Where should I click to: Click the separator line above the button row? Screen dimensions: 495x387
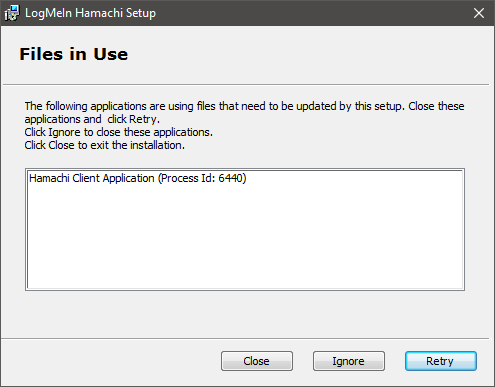[x=245, y=339]
